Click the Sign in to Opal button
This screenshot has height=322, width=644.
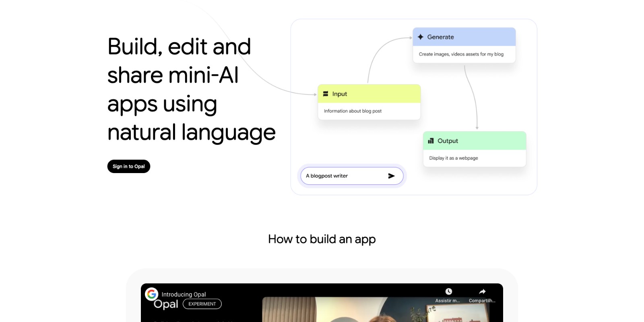(128, 166)
